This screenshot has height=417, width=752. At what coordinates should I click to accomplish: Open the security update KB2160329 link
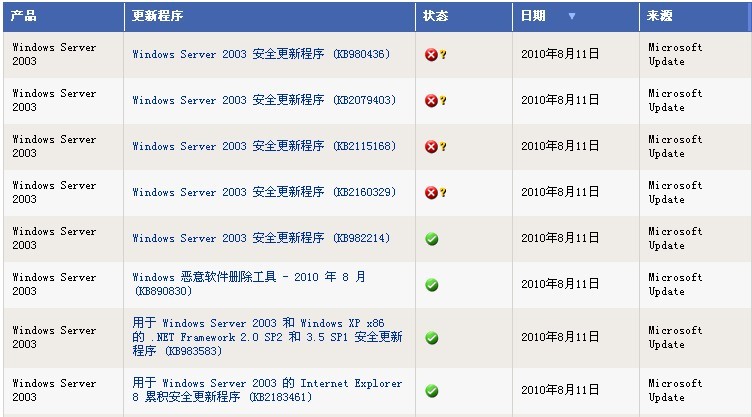[264, 192]
